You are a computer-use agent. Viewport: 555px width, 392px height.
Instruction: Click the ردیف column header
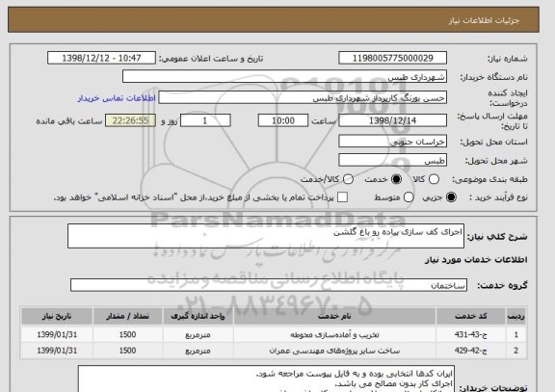click(x=516, y=316)
